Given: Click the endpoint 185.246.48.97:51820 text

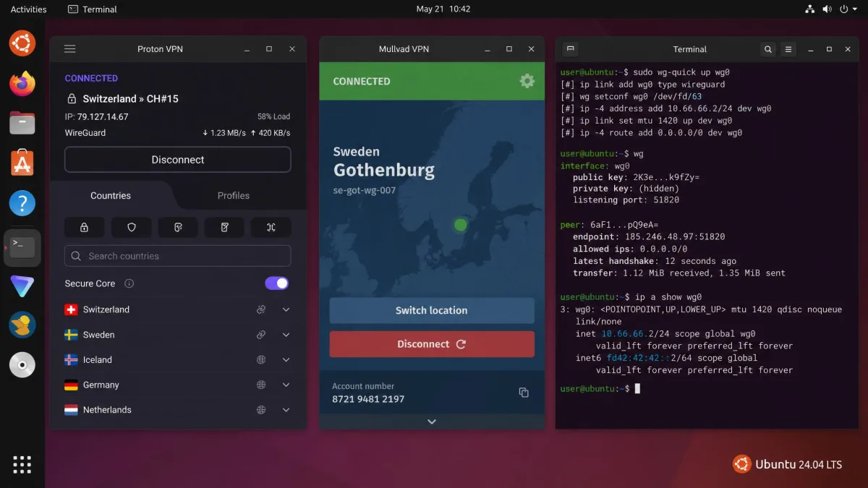Looking at the screenshot, I should [x=675, y=236].
